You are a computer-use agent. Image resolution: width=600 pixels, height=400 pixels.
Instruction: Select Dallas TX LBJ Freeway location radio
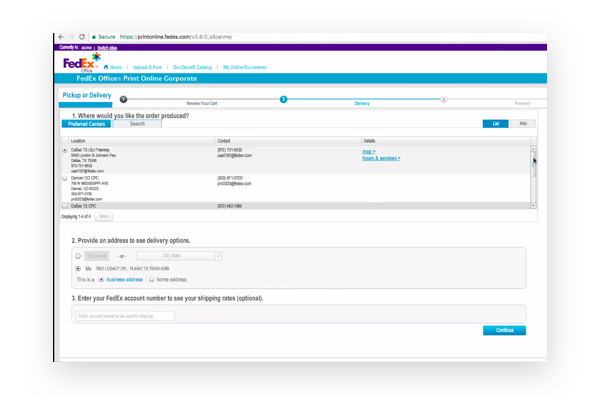pos(65,150)
